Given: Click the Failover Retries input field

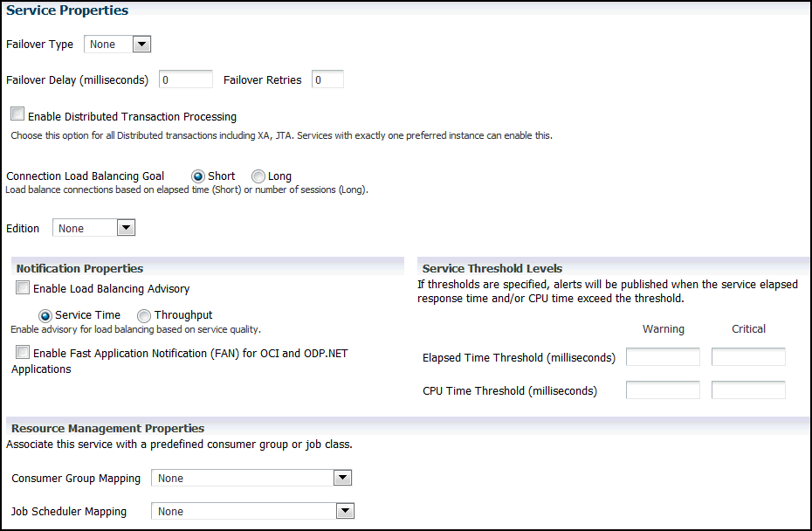Looking at the screenshot, I should point(327,79).
